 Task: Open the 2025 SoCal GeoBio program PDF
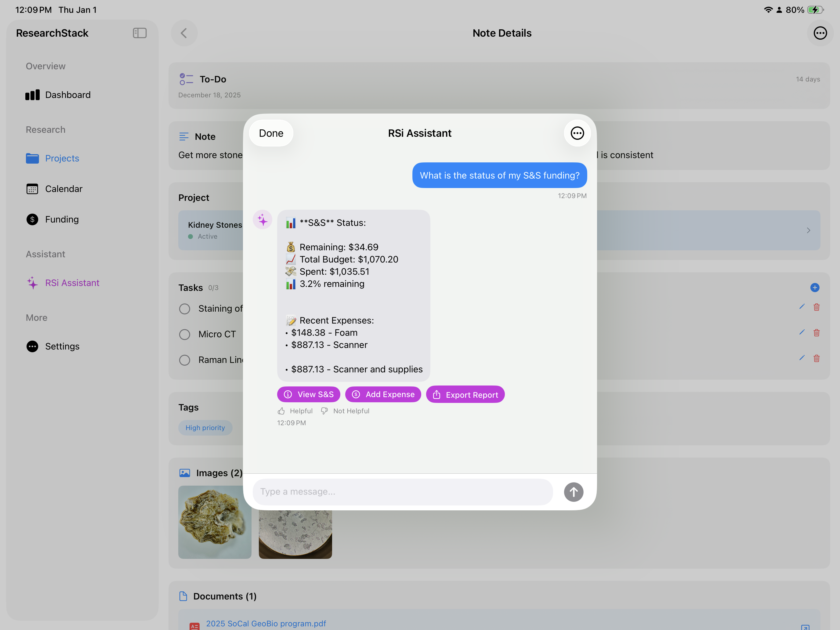click(x=266, y=623)
